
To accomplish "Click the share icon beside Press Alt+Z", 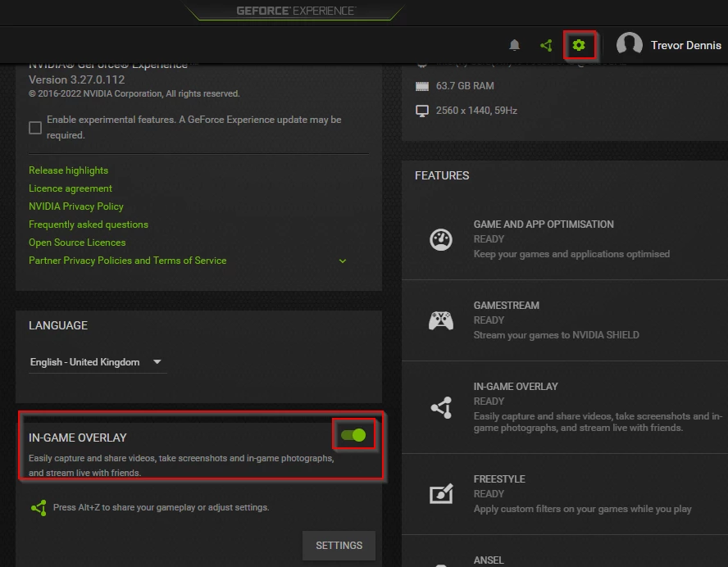I will coord(39,508).
